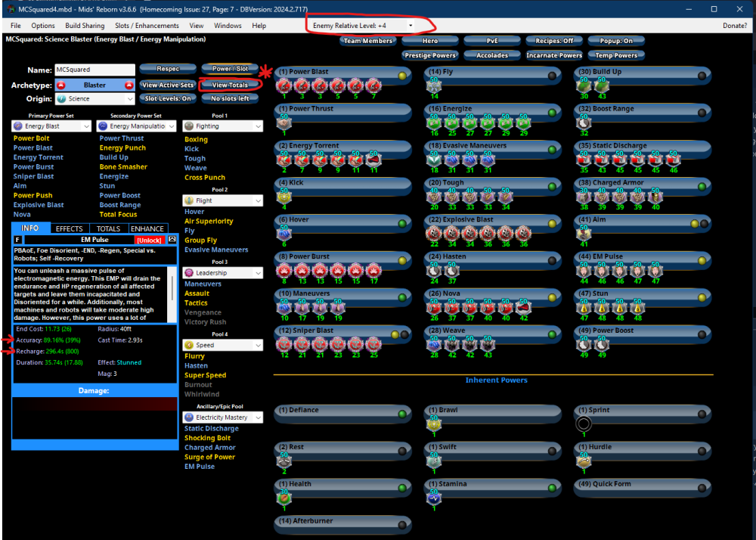This screenshot has width=756, height=540.
Task: Select the Boost Range enhancement slot icon
Action: click(x=584, y=123)
